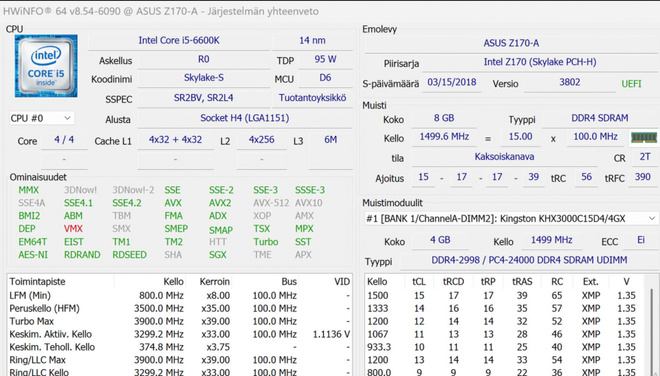Click the tRAS column header
Screen dimensions: 660x376
[x=522, y=282]
